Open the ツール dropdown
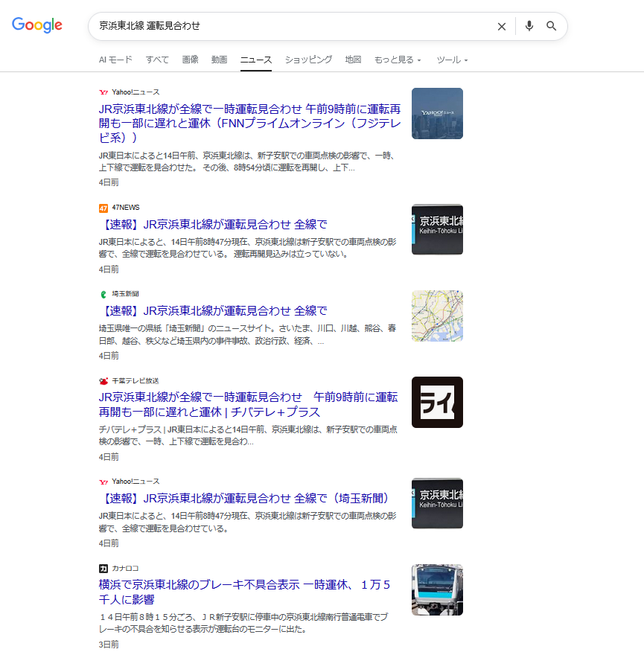This screenshot has width=644, height=652. pos(452,60)
